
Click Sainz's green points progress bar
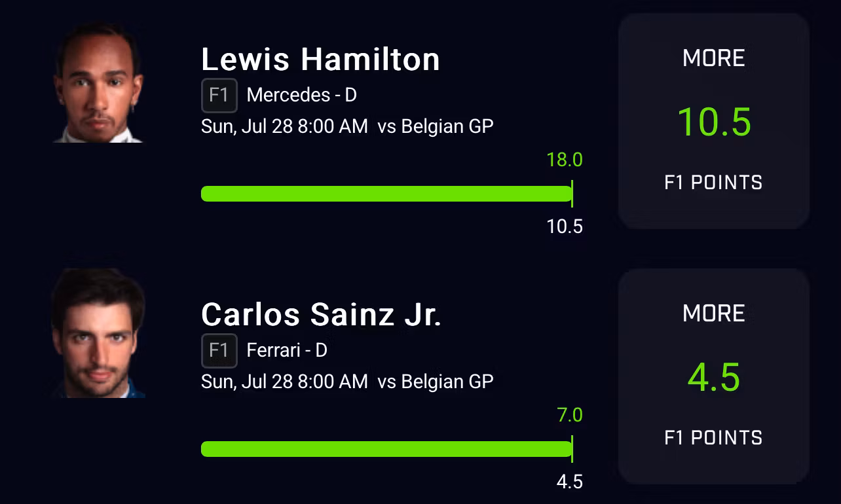[x=386, y=449]
